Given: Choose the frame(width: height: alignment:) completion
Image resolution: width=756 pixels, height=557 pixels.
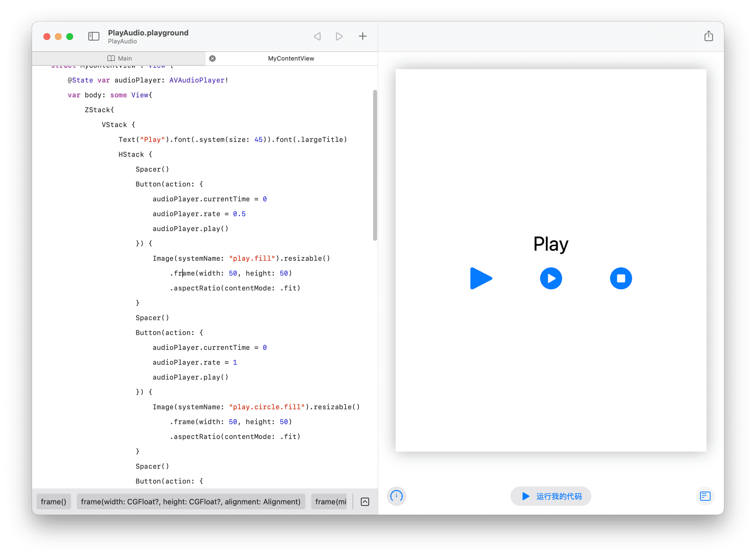Looking at the screenshot, I should 191,501.
